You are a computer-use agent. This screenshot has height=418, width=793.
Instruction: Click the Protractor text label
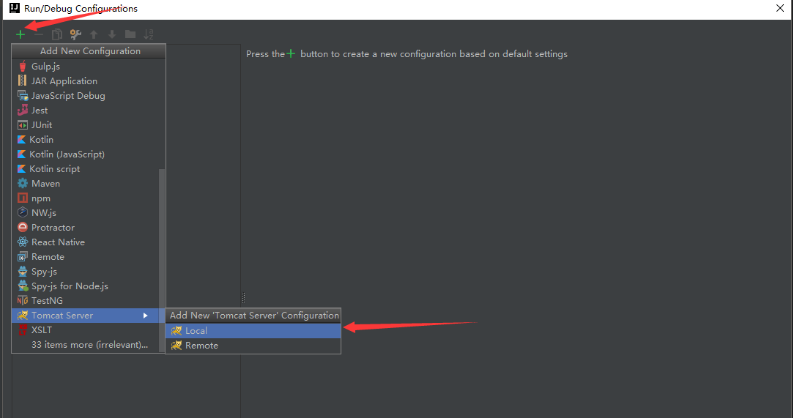coord(53,227)
